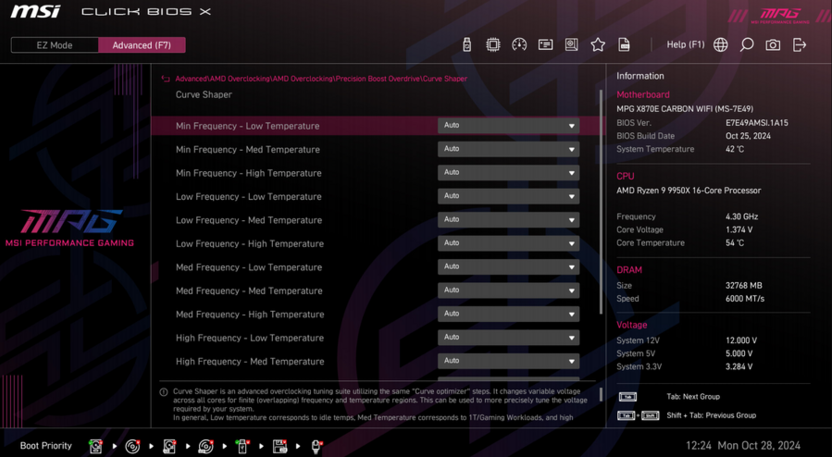Click the Boot Priority label

click(46, 446)
